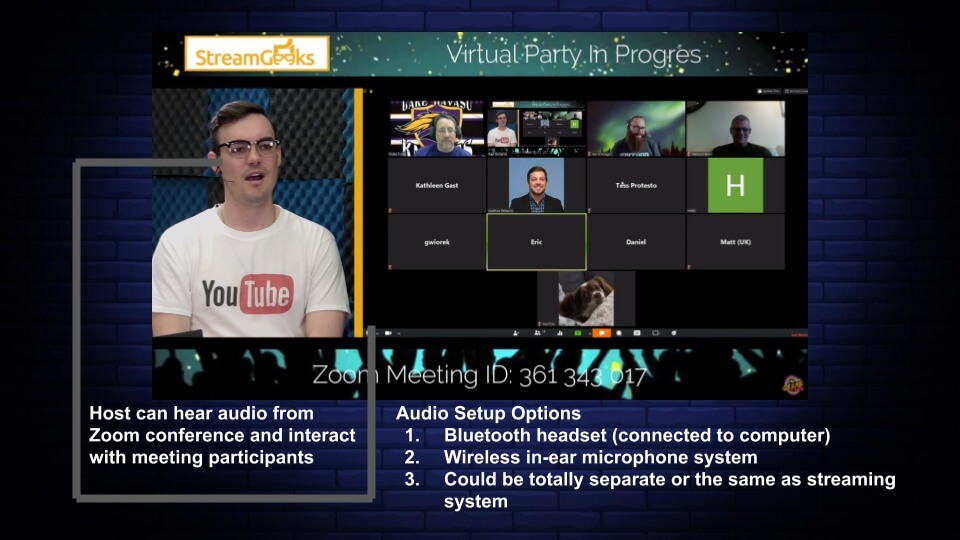Select the Matt (UK) participant tile

click(x=735, y=242)
